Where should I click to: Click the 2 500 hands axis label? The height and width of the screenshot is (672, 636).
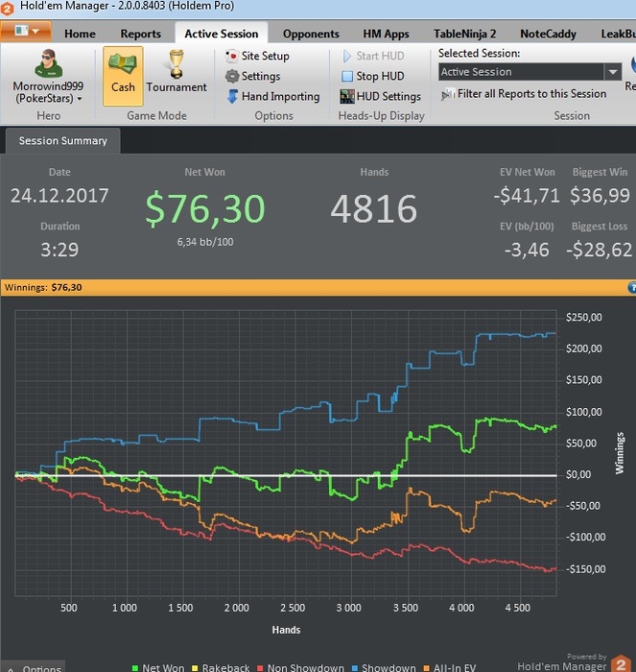click(x=293, y=608)
